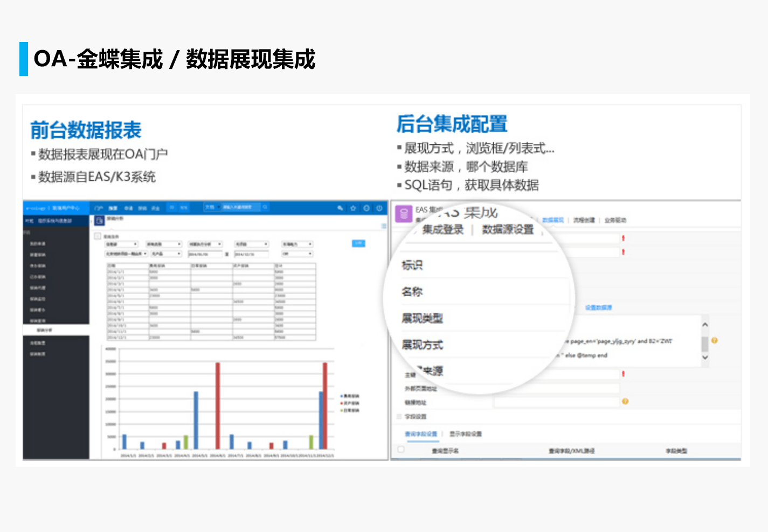Select the 集成登录 tab
This screenshot has width=768, height=532.
point(442,230)
